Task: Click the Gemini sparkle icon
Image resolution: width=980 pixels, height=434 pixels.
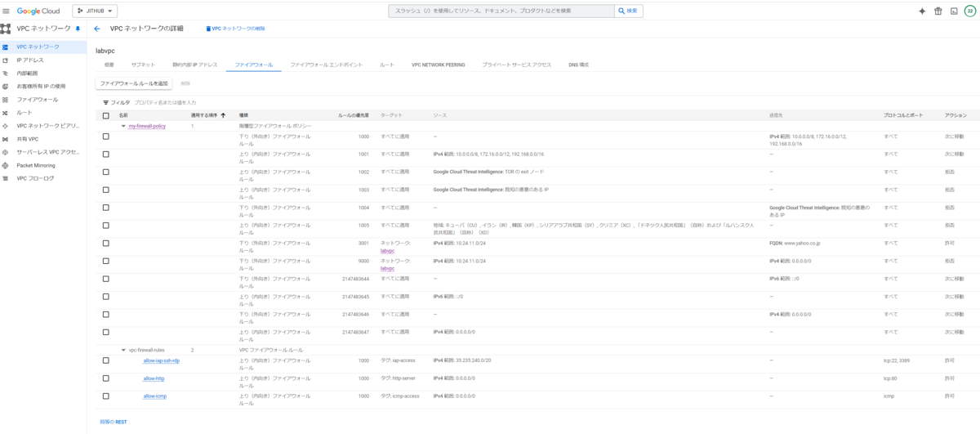Action: pyautogui.click(x=922, y=11)
